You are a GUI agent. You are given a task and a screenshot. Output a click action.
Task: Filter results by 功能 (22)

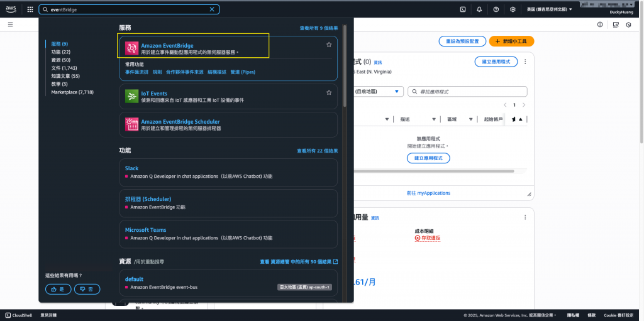click(61, 52)
